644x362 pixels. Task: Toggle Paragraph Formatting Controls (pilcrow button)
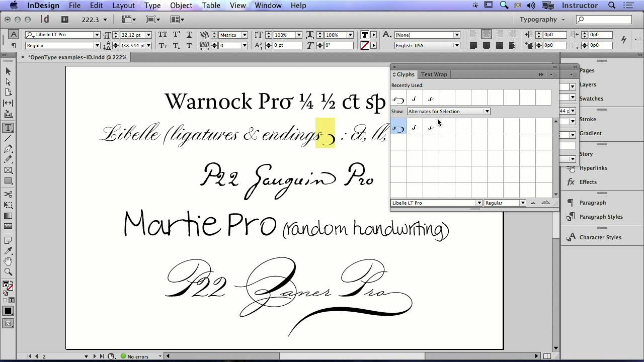click(14, 45)
